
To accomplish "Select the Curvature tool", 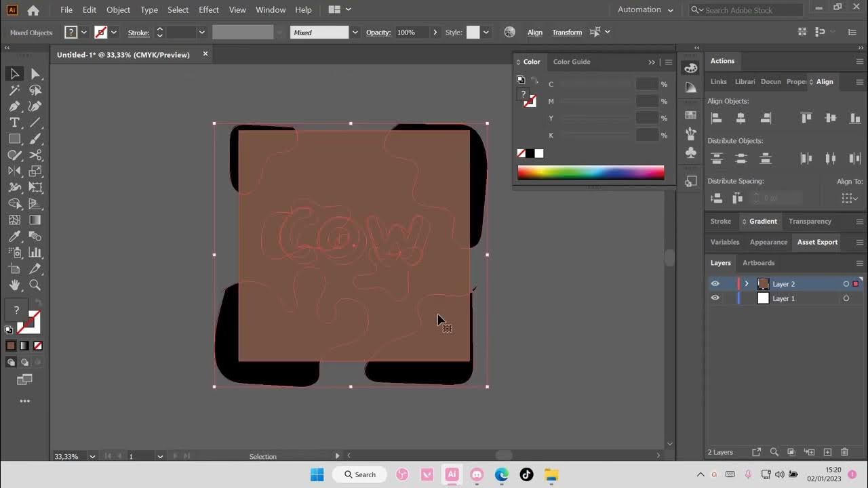I will click(x=35, y=106).
